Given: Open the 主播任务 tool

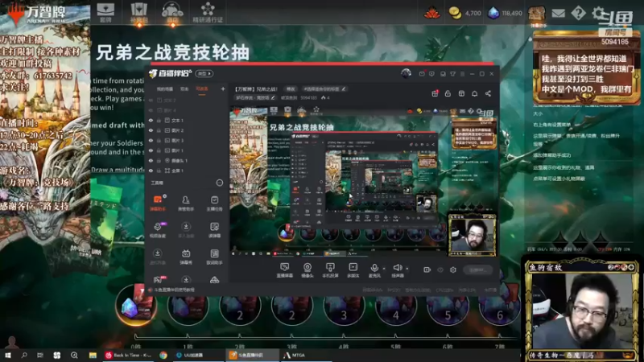Looking at the screenshot, I should pos(214,203).
